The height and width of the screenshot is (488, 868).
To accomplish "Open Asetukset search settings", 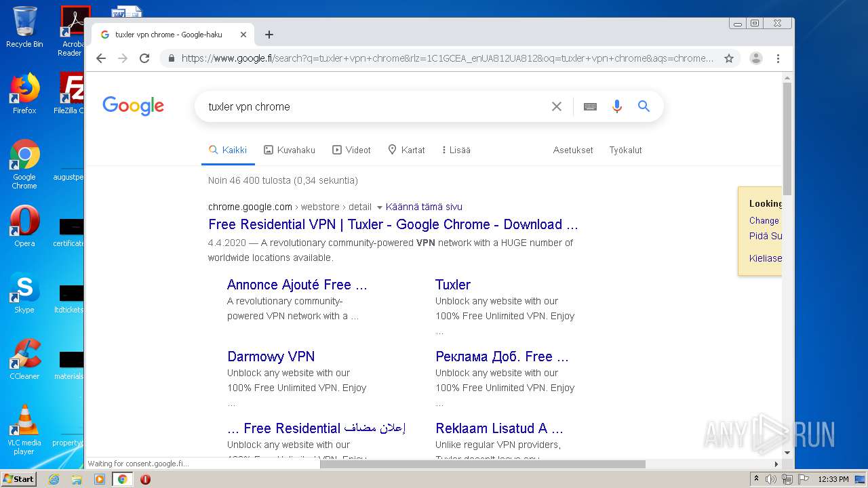I will (x=573, y=150).
